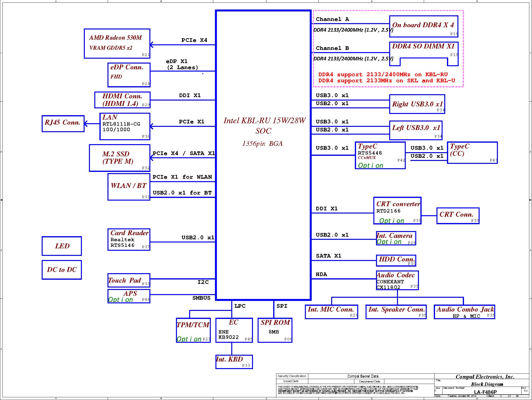Click the Card Reader Realtek block
Viewport: 532px width, 400px height.
pos(129,240)
